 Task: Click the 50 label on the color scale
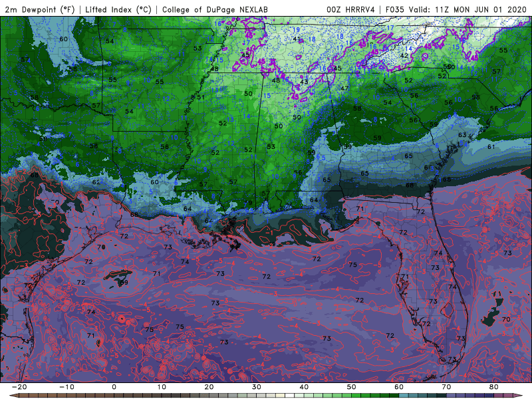(x=352, y=387)
